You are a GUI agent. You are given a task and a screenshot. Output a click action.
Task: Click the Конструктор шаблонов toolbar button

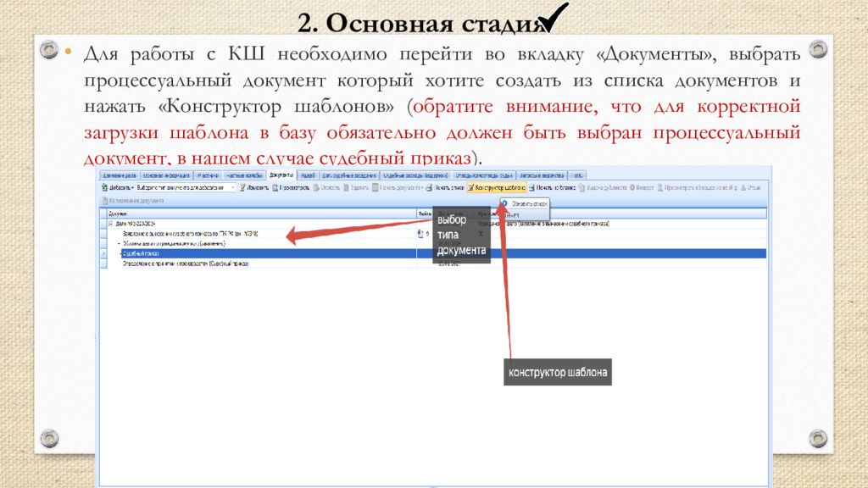(496, 187)
